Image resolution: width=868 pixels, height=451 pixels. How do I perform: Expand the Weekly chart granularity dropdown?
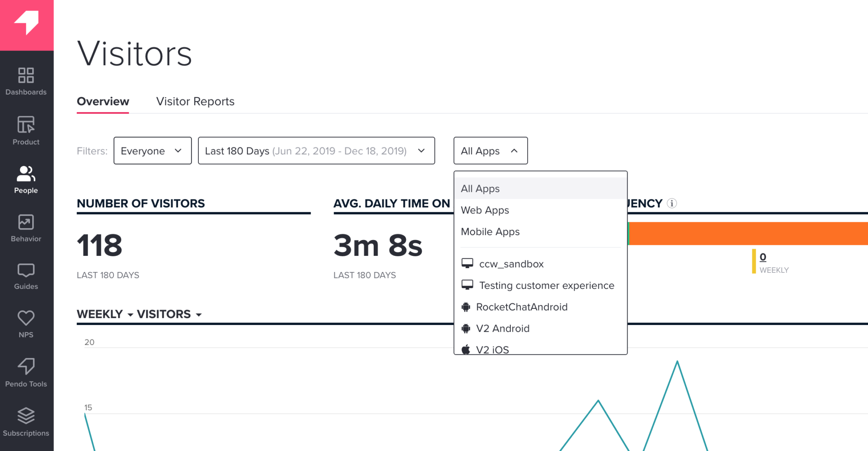coord(105,314)
